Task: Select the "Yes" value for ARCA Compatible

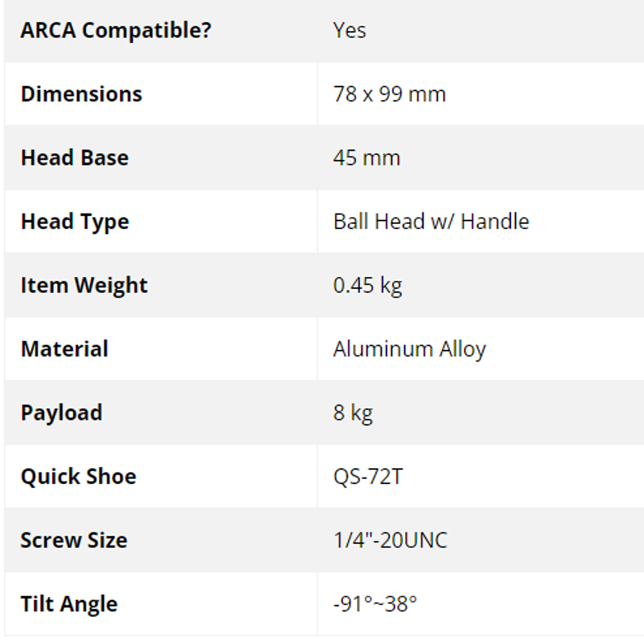Action: tap(350, 30)
